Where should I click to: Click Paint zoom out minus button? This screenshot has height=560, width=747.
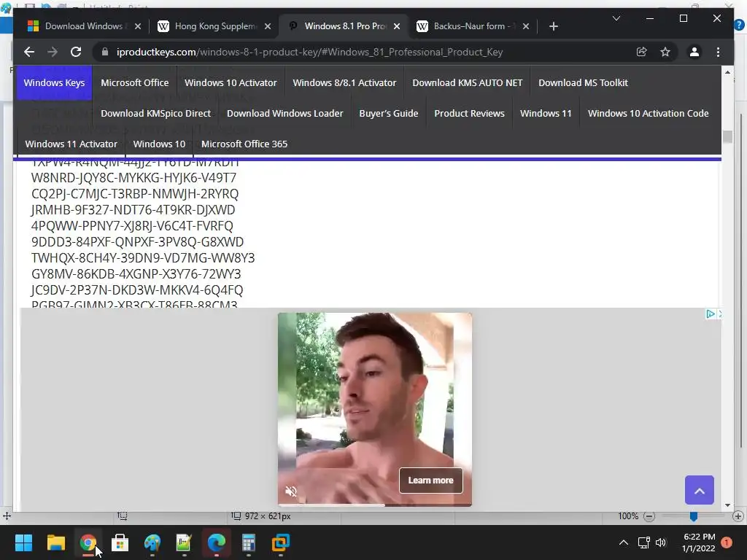(649, 516)
